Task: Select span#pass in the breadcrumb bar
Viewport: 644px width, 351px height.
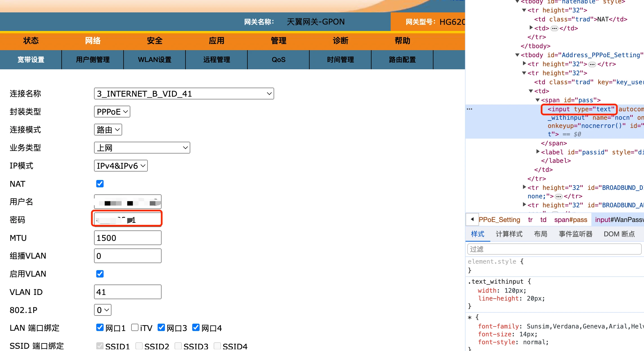Action: click(571, 219)
